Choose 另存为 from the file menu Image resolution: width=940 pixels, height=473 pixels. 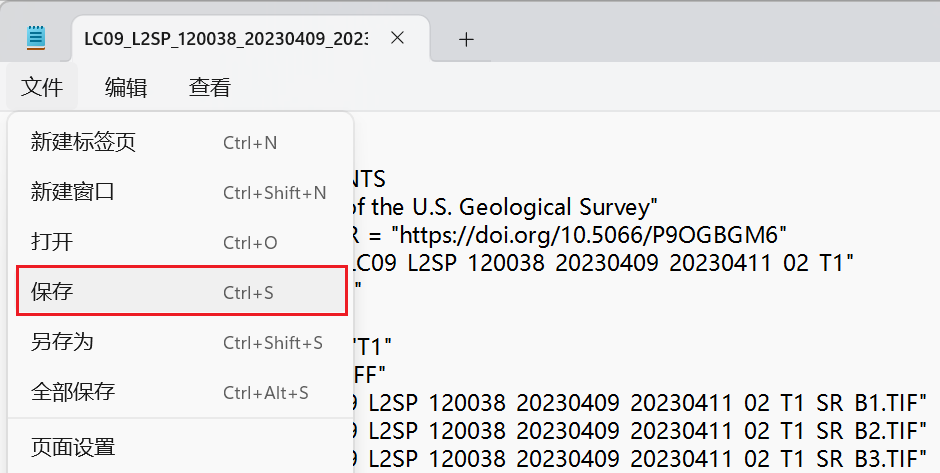pyautogui.click(x=181, y=342)
